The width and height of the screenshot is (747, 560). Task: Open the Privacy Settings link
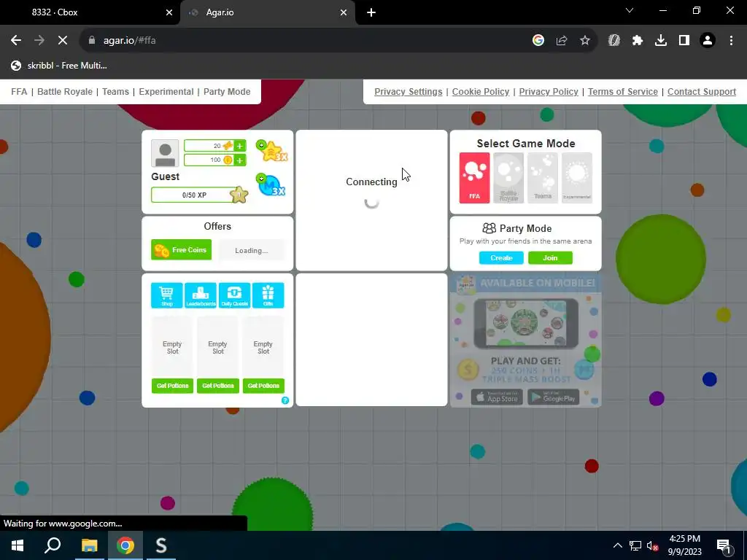(409, 91)
